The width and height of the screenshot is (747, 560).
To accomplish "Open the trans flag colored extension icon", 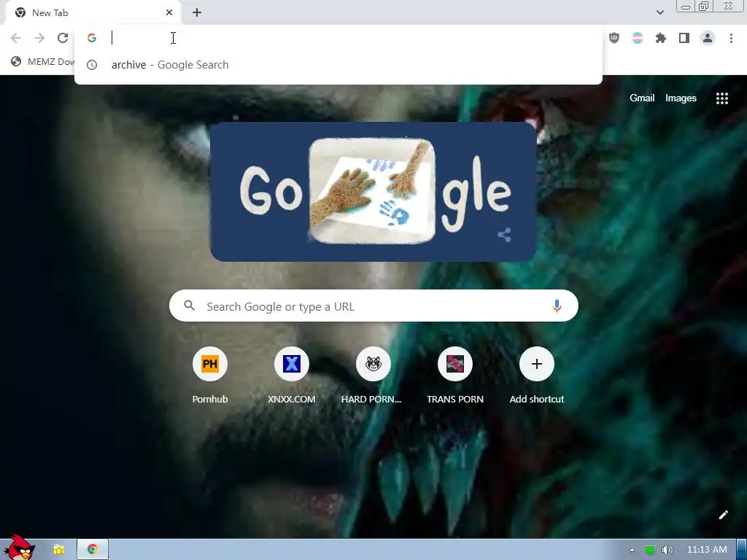I will [x=638, y=38].
